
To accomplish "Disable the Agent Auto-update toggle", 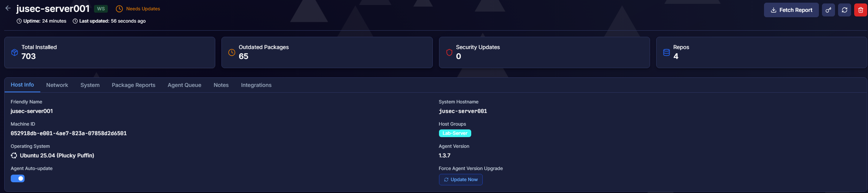I will 18,178.
